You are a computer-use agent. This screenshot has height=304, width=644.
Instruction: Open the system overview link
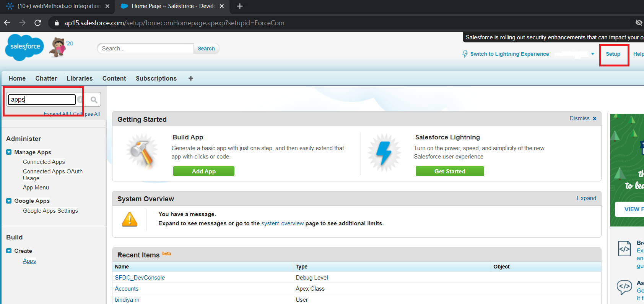tap(283, 223)
